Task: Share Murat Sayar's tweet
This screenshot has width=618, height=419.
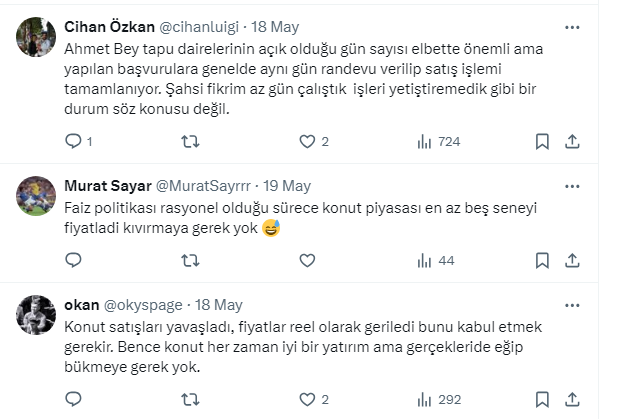Action: (572, 261)
